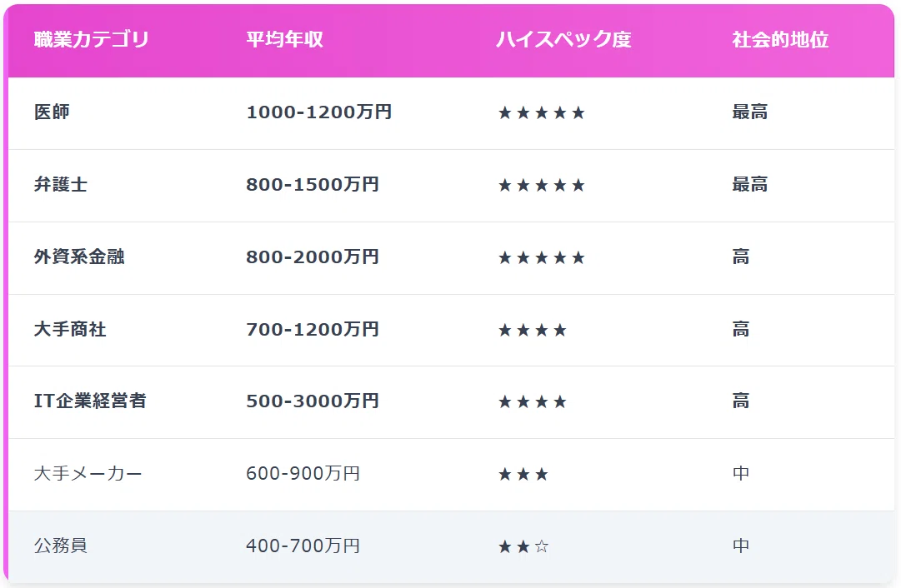Viewport: 901px width, 588px height.
Task: Click 最高 status in the 弁護士 row
Action: tap(750, 184)
